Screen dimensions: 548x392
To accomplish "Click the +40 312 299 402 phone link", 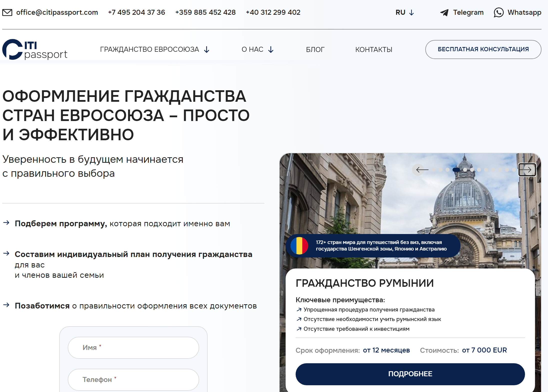I will click(273, 12).
